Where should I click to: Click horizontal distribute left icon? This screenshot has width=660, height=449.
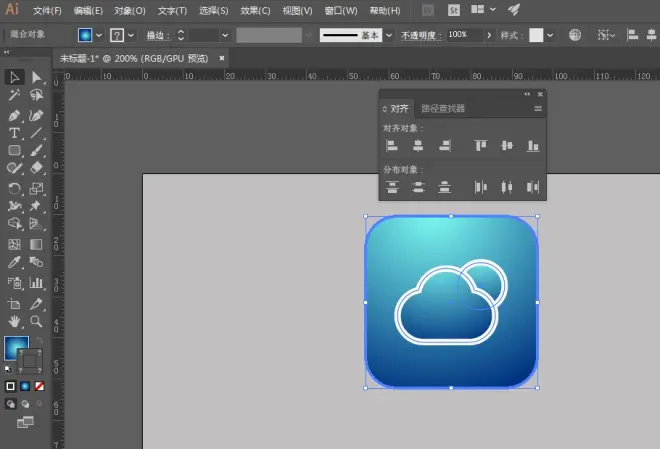click(x=480, y=187)
